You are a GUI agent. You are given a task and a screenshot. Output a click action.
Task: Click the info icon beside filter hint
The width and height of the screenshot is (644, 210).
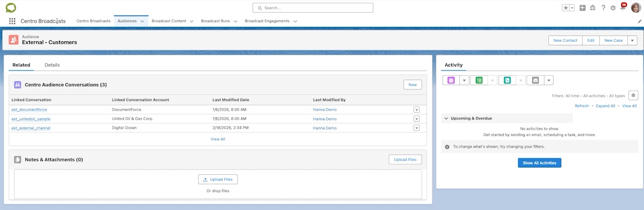click(447, 147)
